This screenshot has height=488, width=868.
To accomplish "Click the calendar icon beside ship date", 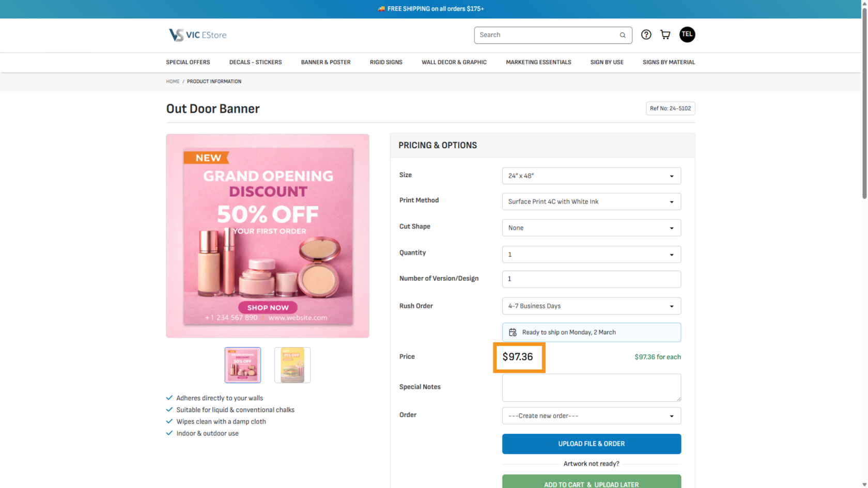I will tap(513, 333).
